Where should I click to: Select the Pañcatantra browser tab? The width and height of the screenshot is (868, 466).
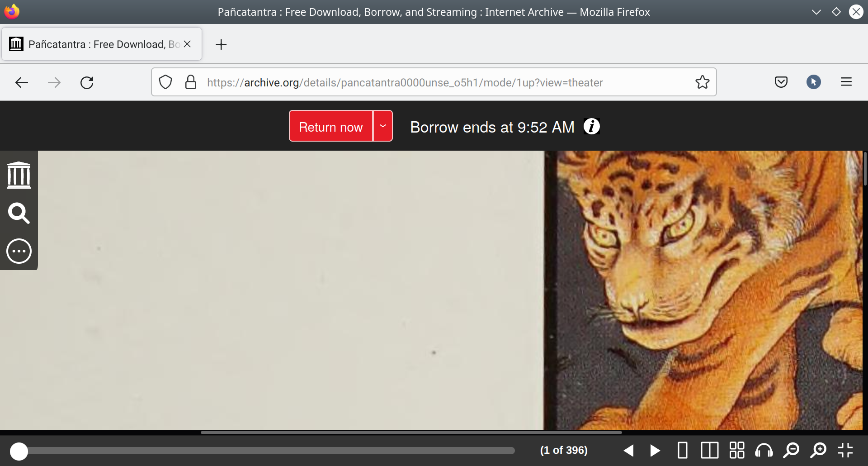(x=95, y=44)
